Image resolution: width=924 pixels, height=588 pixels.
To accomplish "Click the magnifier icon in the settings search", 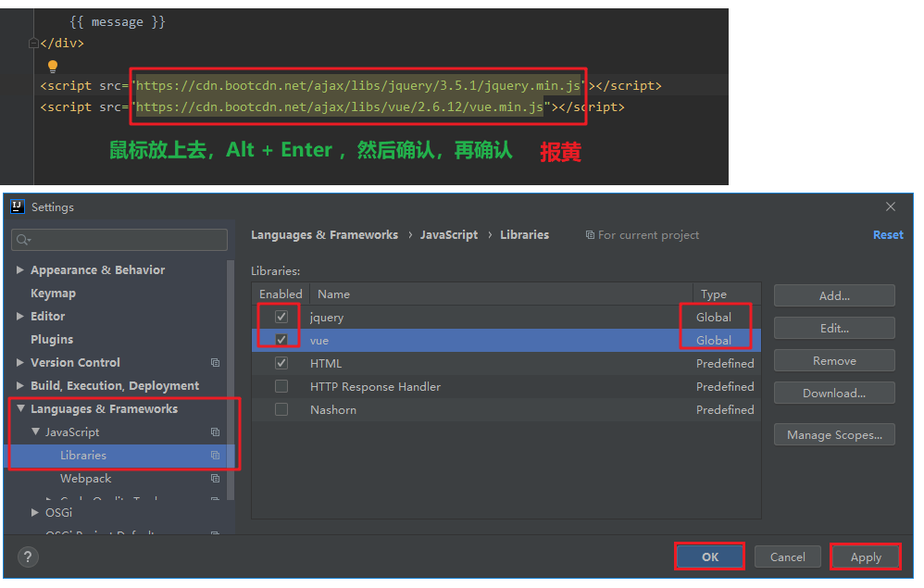I will pyautogui.click(x=23, y=240).
